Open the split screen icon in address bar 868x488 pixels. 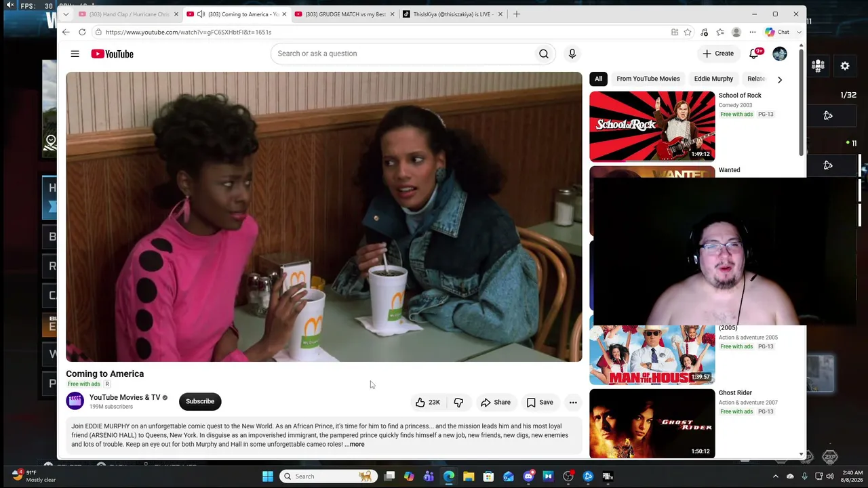coord(675,32)
